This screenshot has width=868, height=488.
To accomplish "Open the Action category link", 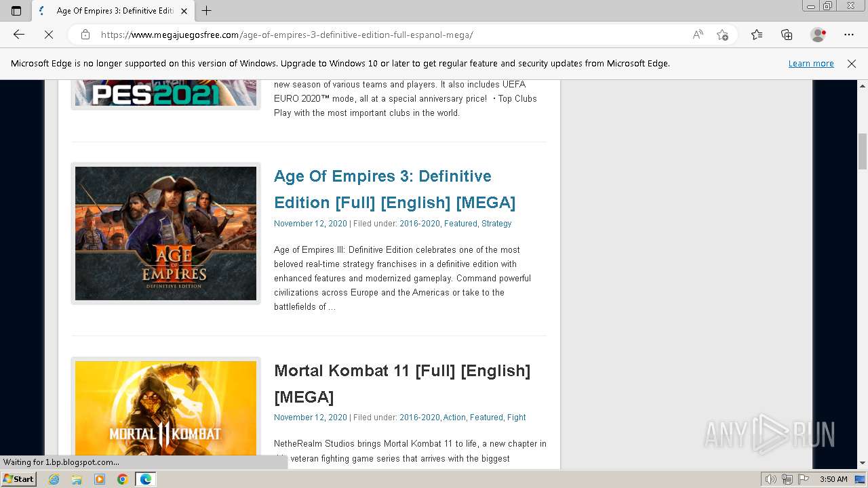I will (x=454, y=418).
